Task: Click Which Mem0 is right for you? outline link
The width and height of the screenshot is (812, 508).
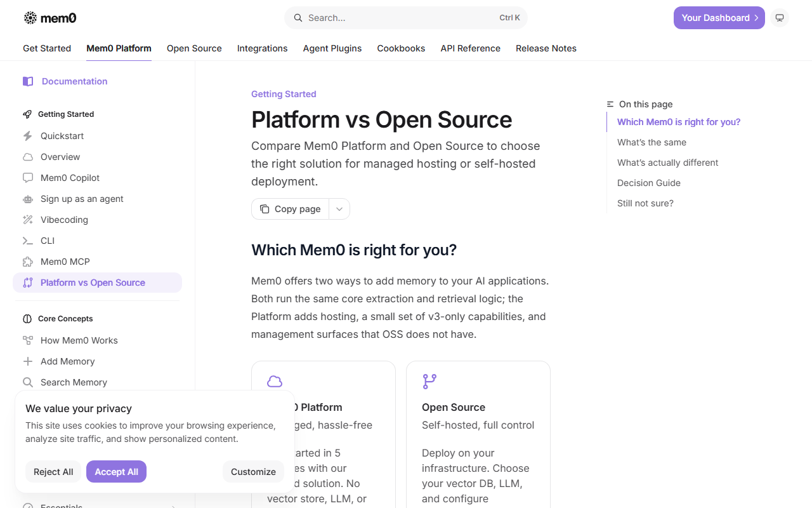Action: click(679, 122)
